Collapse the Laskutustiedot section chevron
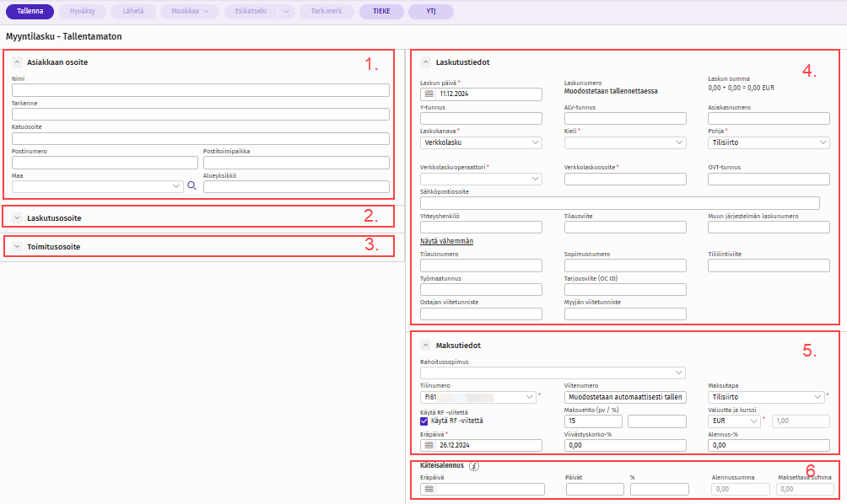The image size is (847, 504). (425, 62)
